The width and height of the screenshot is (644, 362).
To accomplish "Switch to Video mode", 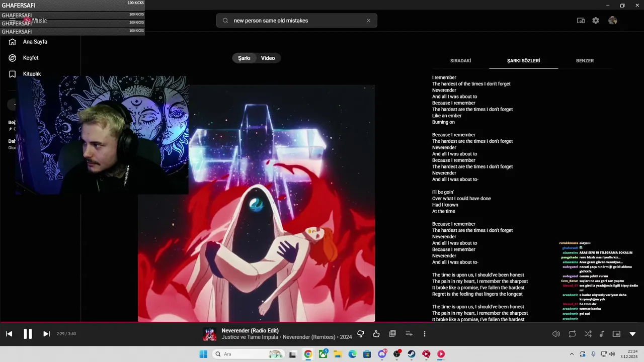I will coord(268,58).
